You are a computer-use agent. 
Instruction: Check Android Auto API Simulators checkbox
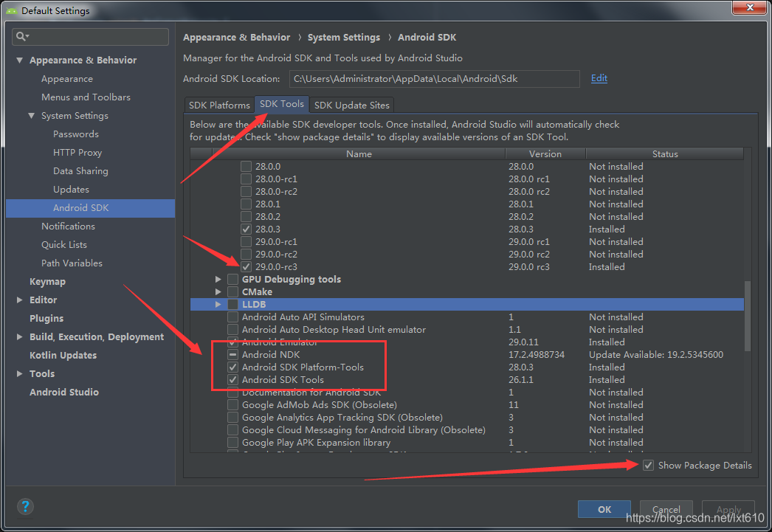click(233, 317)
